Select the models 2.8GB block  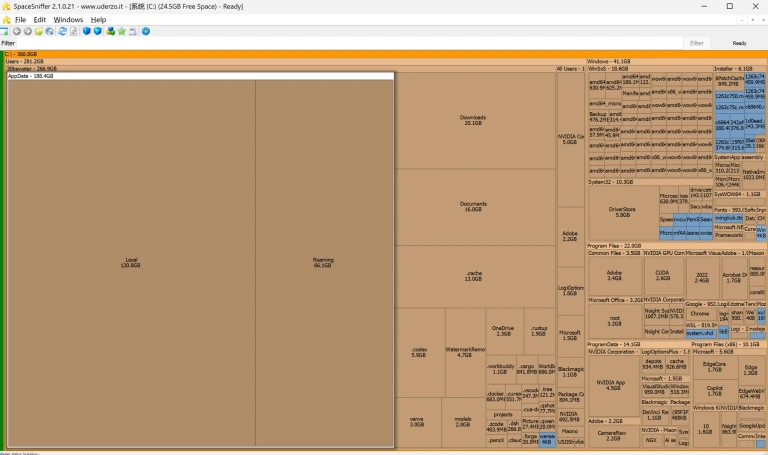(x=463, y=422)
